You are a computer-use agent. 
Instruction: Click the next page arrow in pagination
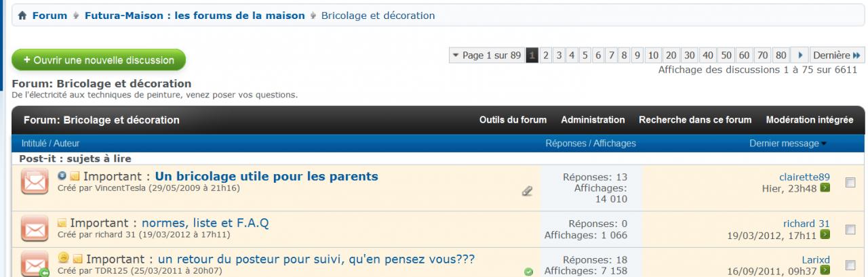coord(800,56)
